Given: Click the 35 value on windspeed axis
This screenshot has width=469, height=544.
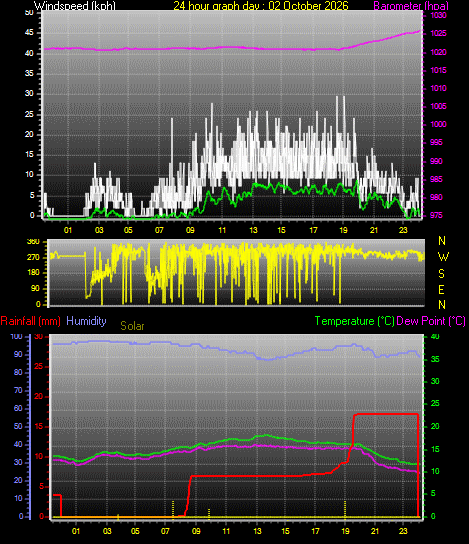Looking at the screenshot, I should (x=29, y=74).
